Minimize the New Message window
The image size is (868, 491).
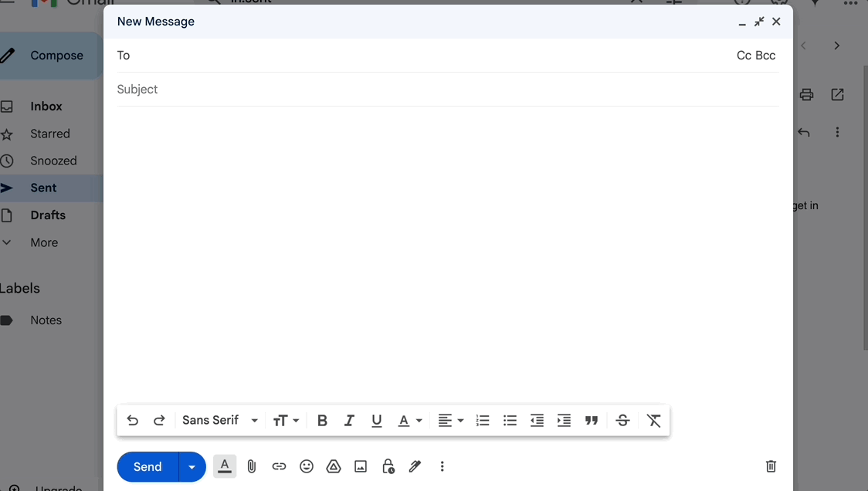[742, 22]
